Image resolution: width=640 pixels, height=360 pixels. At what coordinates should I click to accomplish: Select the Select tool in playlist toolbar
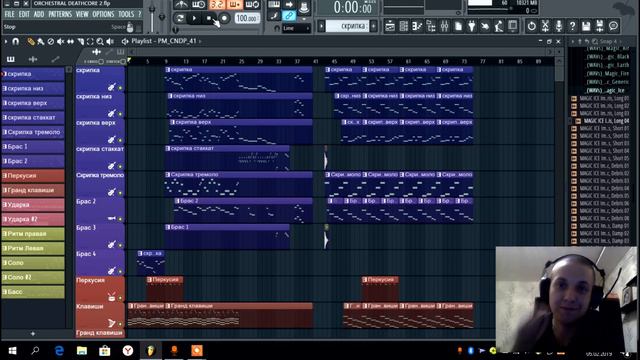90,41
